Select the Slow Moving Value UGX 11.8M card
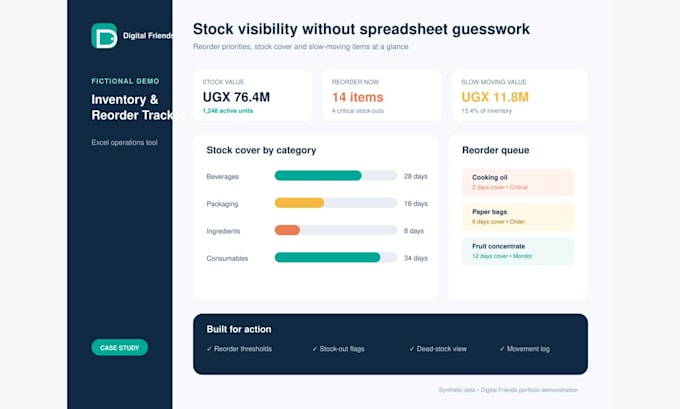 click(x=520, y=95)
